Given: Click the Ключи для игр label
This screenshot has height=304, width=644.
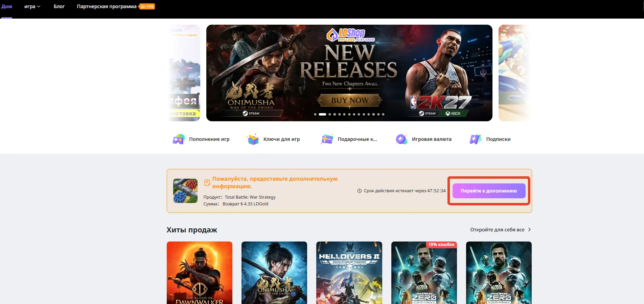Looking at the screenshot, I should (x=282, y=139).
